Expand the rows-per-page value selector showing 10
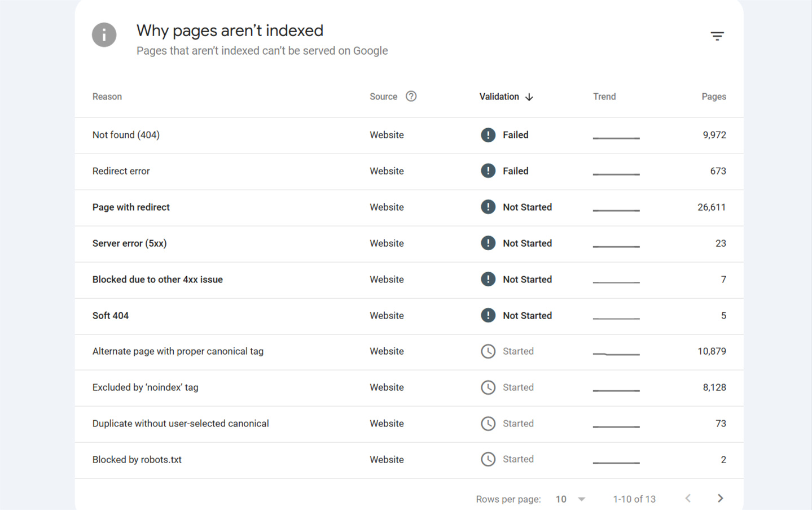 click(x=570, y=499)
